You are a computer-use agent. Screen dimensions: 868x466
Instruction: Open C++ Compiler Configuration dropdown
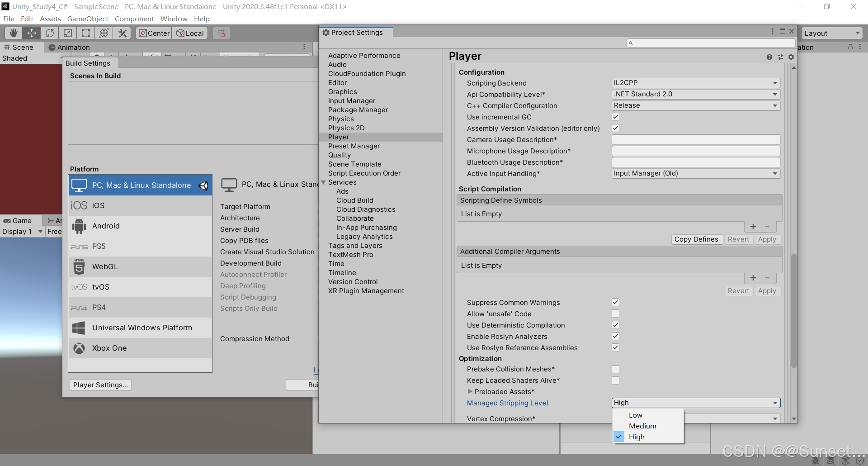(696, 105)
